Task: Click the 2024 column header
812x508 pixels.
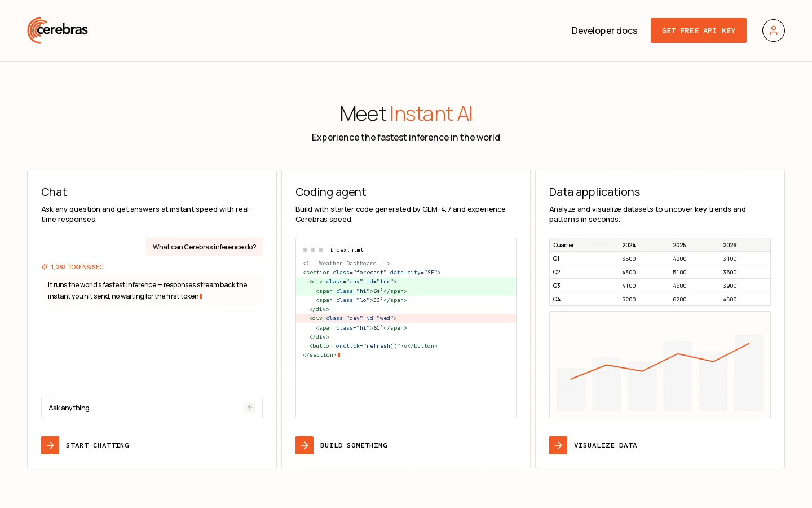Action: click(x=629, y=245)
